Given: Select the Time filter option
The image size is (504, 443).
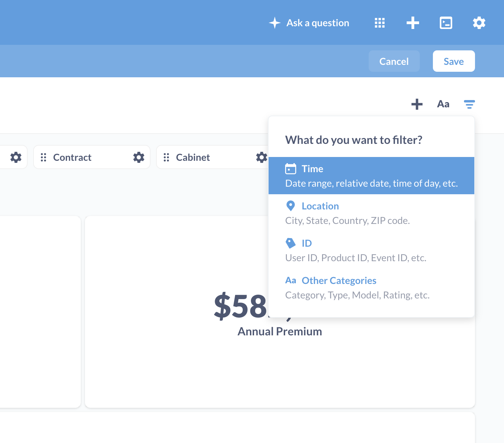Looking at the screenshot, I should pyautogui.click(x=345, y=175).
